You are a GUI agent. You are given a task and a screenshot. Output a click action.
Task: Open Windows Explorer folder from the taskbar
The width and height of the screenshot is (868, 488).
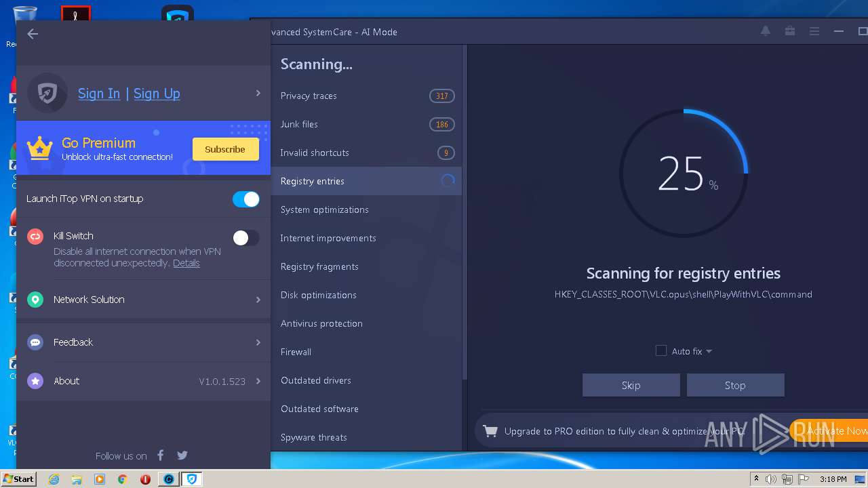77,479
